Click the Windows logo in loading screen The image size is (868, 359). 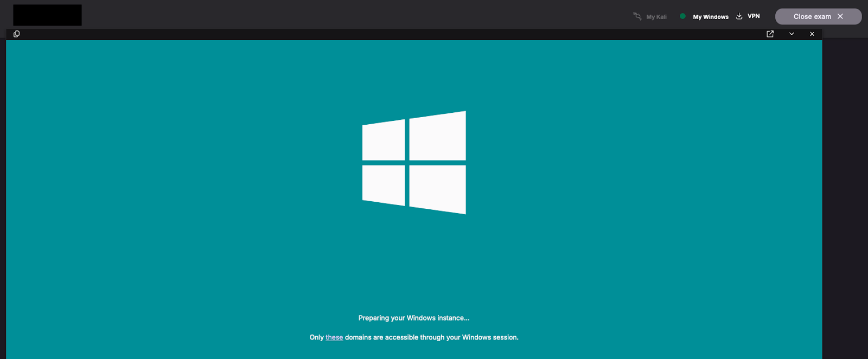[x=414, y=163]
